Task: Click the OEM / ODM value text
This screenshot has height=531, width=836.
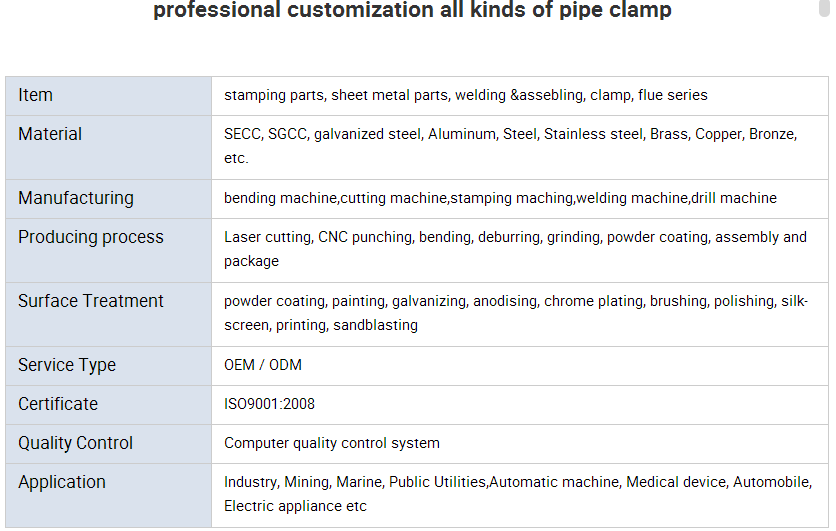Action: pyautogui.click(x=263, y=365)
